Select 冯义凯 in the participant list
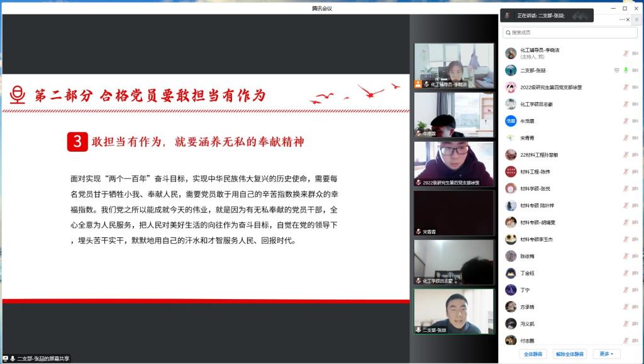This screenshot has height=364, width=644. [x=527, y=324]
